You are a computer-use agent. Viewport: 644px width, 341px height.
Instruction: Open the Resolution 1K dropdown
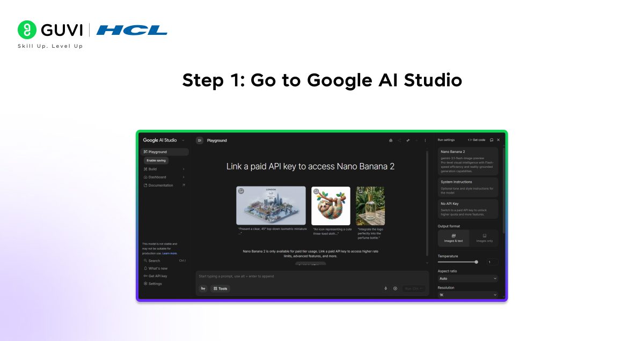click(x=468, y=295)
